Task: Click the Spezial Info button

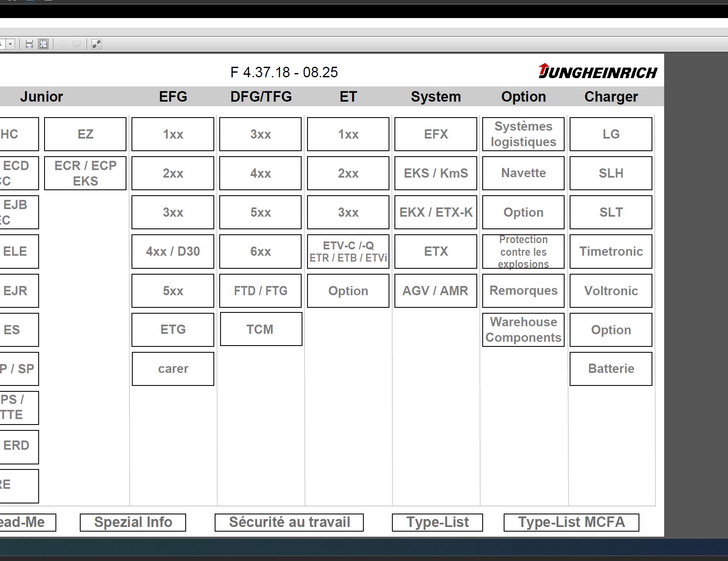Action: click(x=133, y=522)
